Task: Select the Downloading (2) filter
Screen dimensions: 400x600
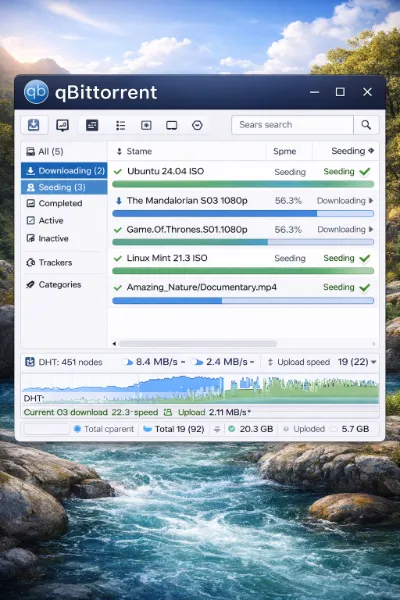Action: point(64,171)
